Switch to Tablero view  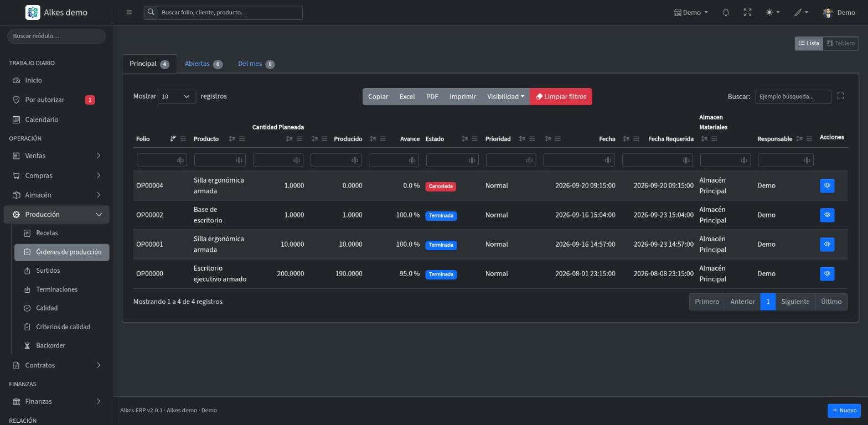(x=841, y=43)
